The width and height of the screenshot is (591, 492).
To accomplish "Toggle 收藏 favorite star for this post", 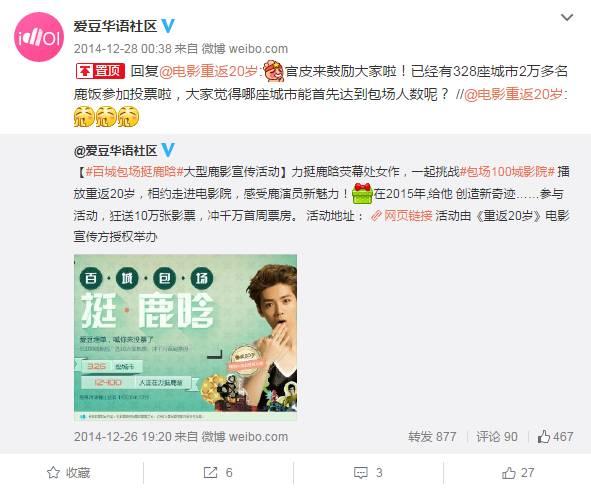I will [69, 473].
